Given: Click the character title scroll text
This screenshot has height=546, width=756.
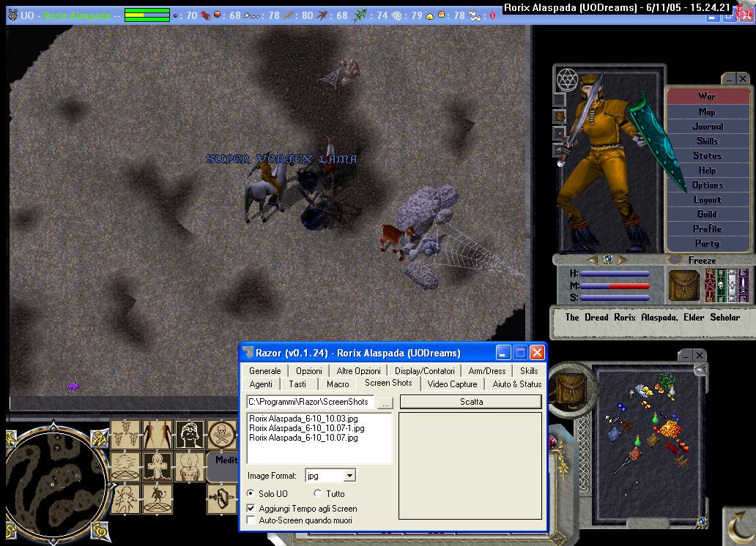Looking at the screenshot, I should point(652,317).
